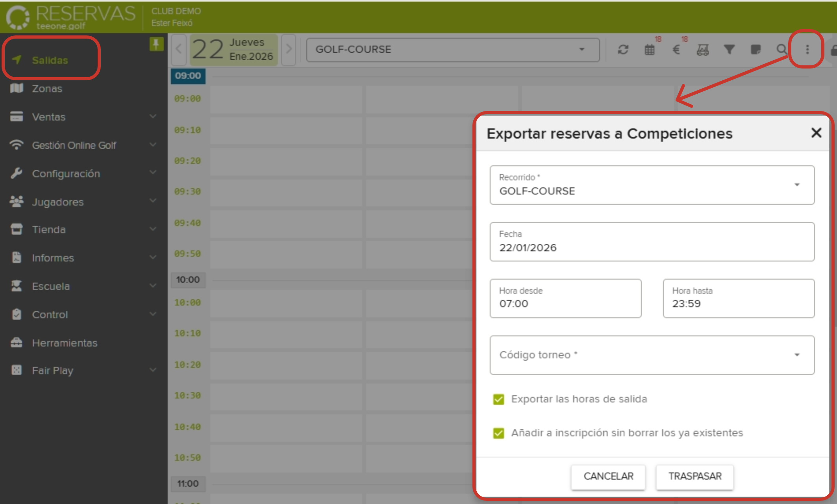837x504 pixels.
Task: Click the euro currency icon
Action: 676,50
